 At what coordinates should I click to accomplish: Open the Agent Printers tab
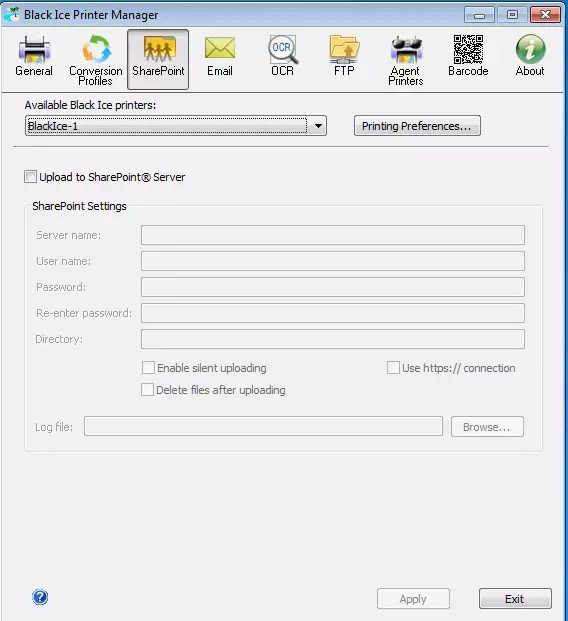pyautogui.click(x=406, y=60)
